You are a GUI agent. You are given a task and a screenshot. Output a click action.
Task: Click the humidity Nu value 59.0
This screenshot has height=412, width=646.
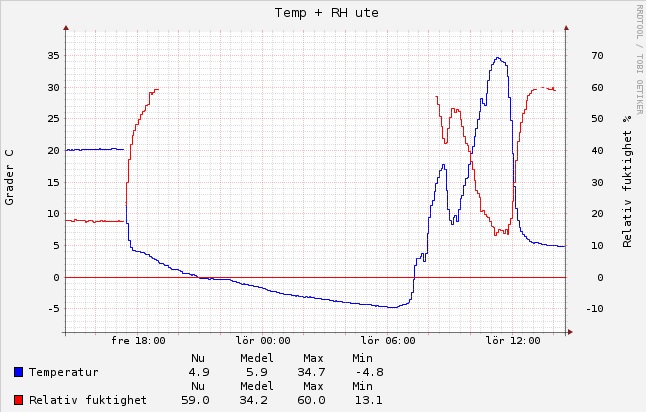tap(198, 400)
